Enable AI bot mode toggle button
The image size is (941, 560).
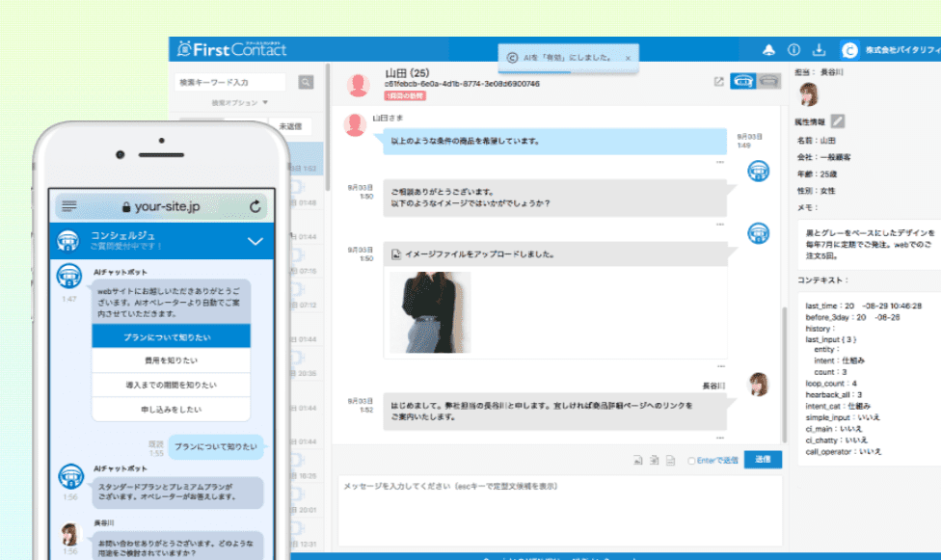click(742, 81)
